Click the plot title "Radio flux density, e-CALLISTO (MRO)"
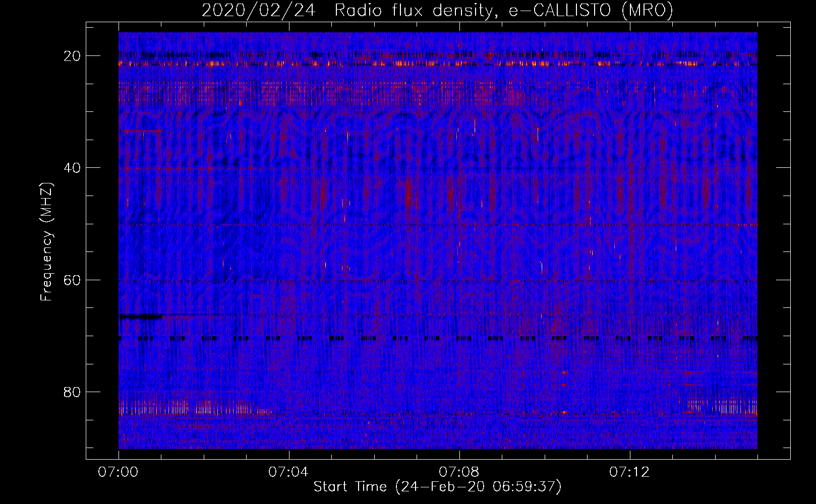816x504 pixels. (x=503, y=11)
